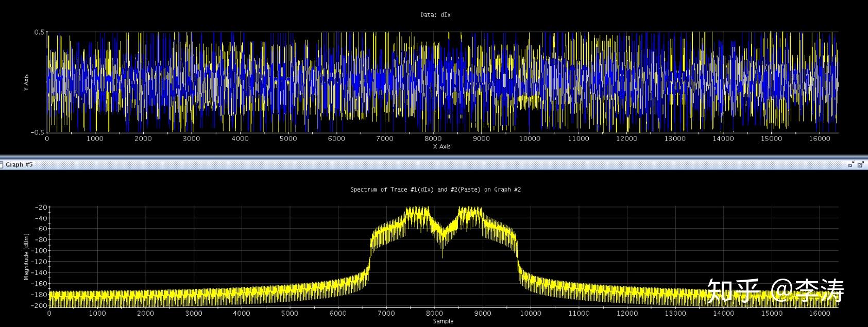This screenshot has width=868, height=327.
Task: Click the 5000 tick on dIx X axis
Action: (288, 139)
